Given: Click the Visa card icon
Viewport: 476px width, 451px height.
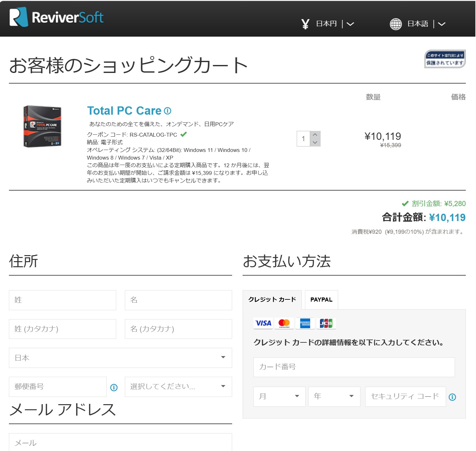Looking at the screenshot, I should point(263,323).
